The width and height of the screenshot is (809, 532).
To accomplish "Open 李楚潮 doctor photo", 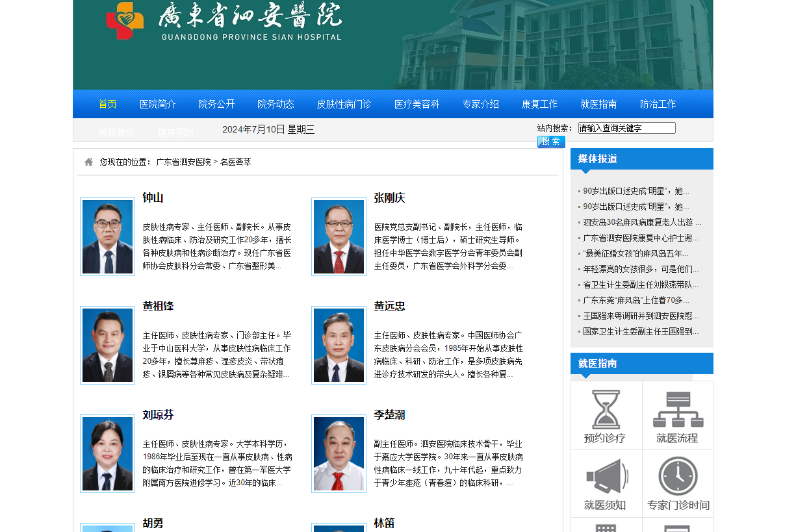I will pyautogui.click(x=339, y=454).
